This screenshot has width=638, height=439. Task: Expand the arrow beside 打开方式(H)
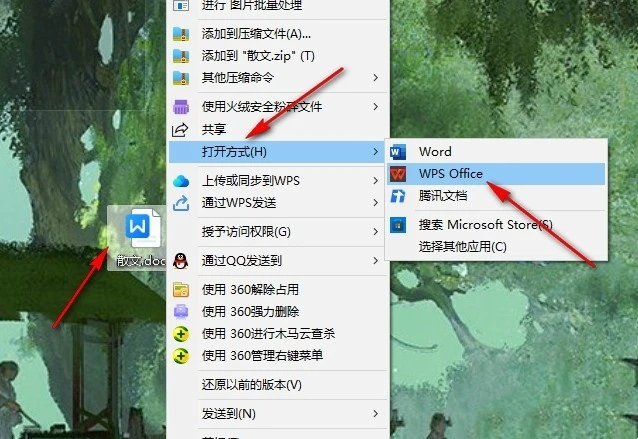point(376,152)
